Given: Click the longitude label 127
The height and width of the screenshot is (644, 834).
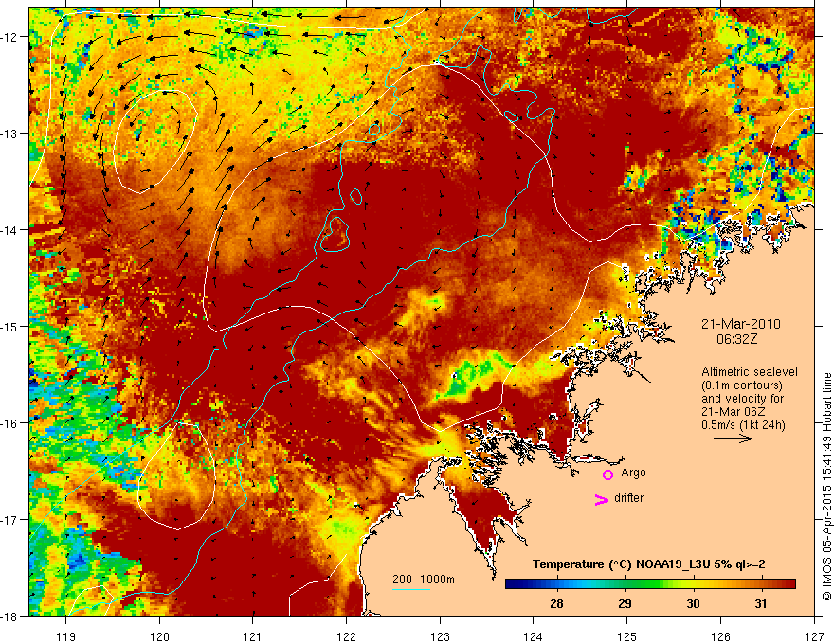Looking at the screenshot, I should pos(814,636).
